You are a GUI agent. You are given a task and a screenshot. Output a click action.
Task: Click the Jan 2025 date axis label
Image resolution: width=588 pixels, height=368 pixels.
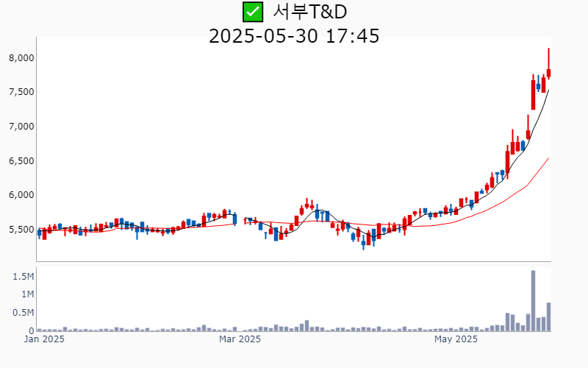click(44, 339)
